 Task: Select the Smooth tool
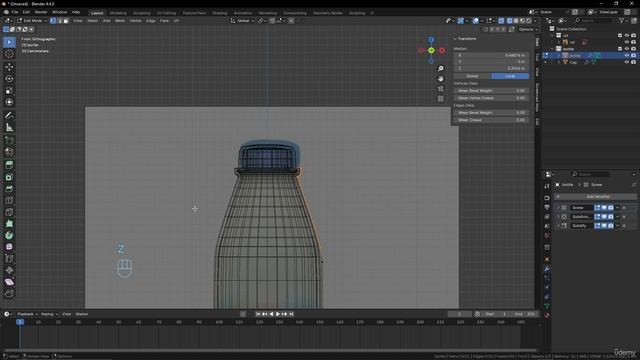tap(9, 247)
